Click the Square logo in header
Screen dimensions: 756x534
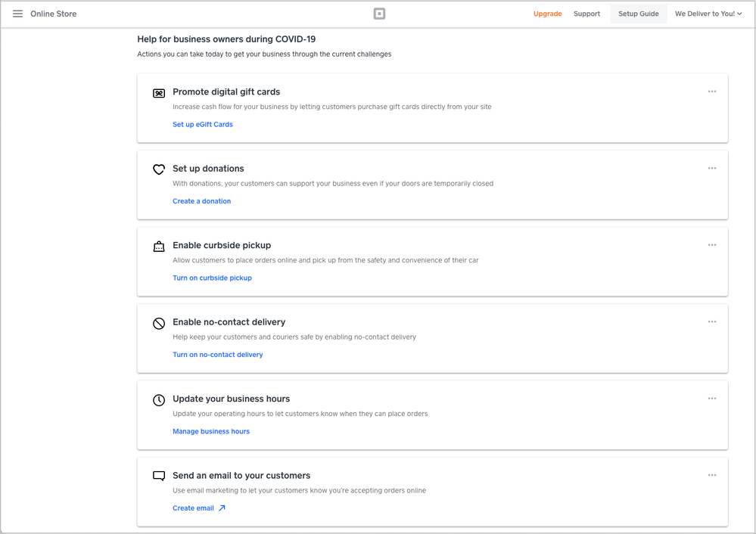tap(379, 14)
